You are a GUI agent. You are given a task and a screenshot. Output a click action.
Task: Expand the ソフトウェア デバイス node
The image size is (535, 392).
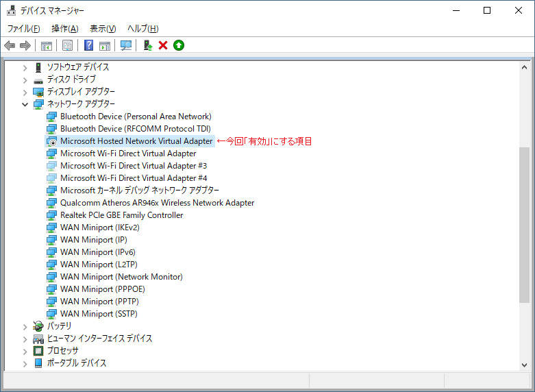pos(25,68)
